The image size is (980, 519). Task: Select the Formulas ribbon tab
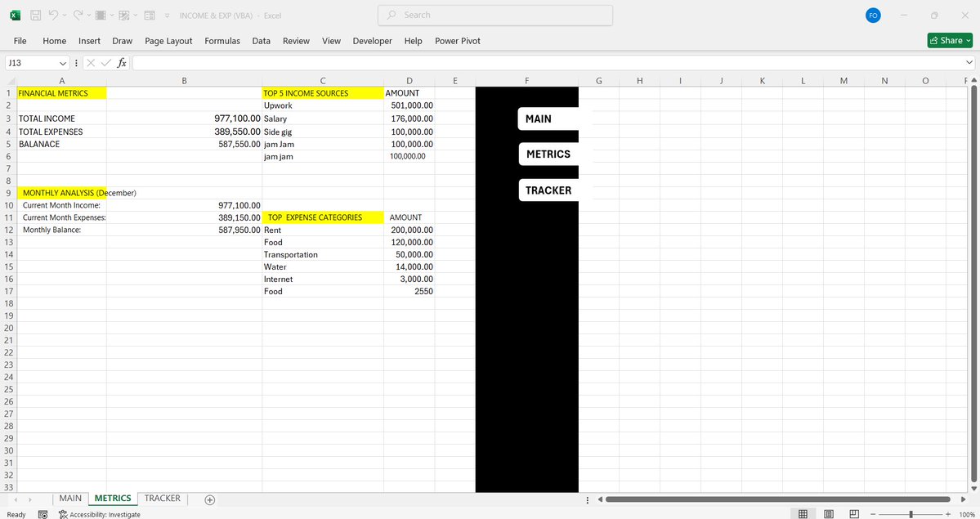click(222, 41)
